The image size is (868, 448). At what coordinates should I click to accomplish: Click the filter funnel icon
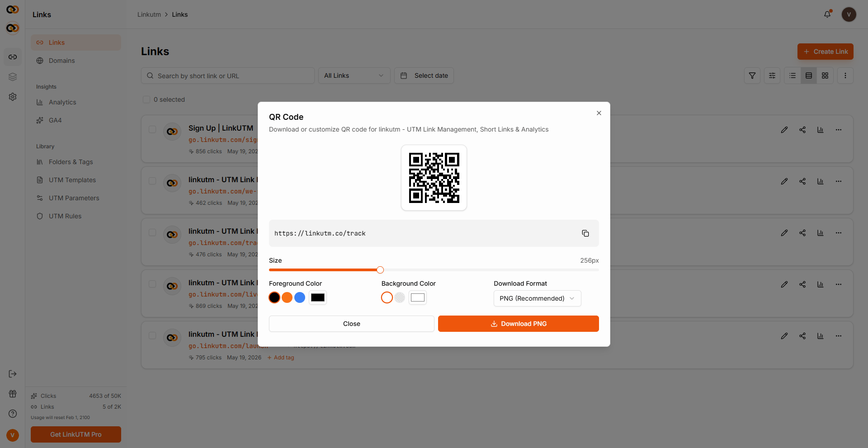click(x=752, y=75)
